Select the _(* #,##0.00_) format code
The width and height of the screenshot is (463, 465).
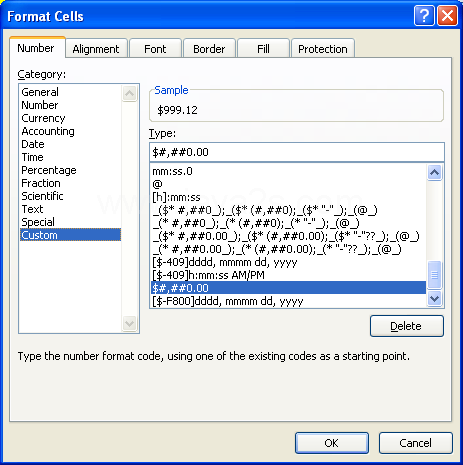pos(288,249)
